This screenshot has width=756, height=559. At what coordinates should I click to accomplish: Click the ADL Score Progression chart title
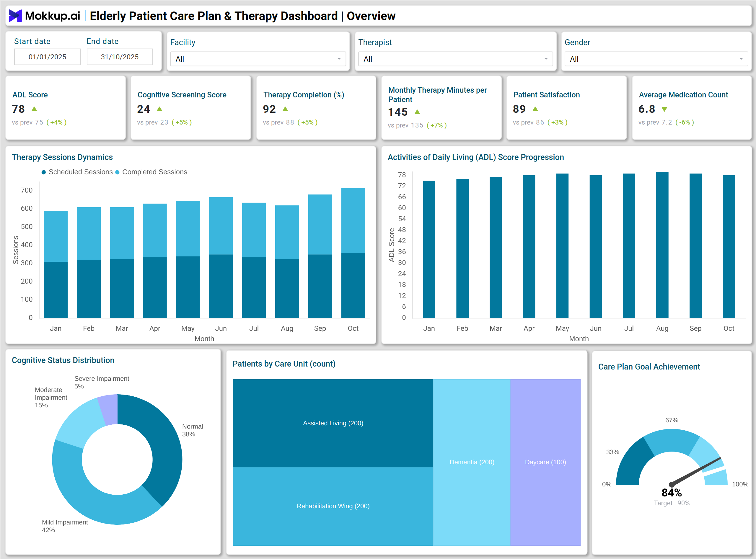(x=476, y=157)
